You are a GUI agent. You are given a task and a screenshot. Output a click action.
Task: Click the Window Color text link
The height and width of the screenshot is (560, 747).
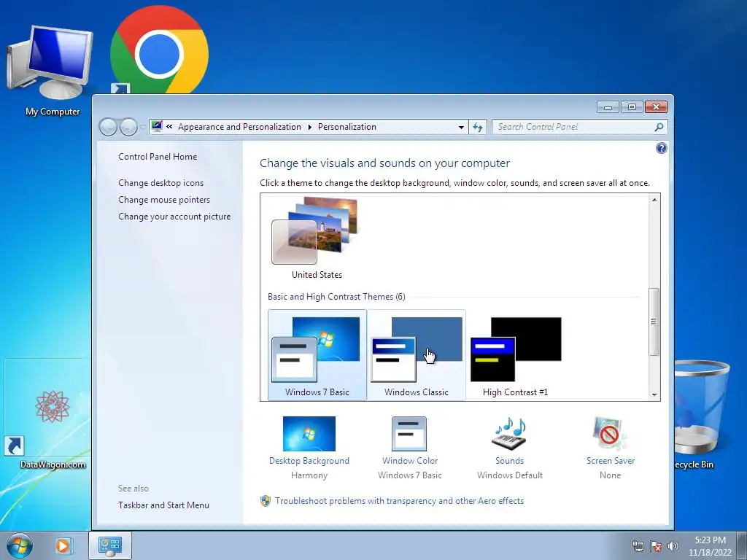point(410,461)
